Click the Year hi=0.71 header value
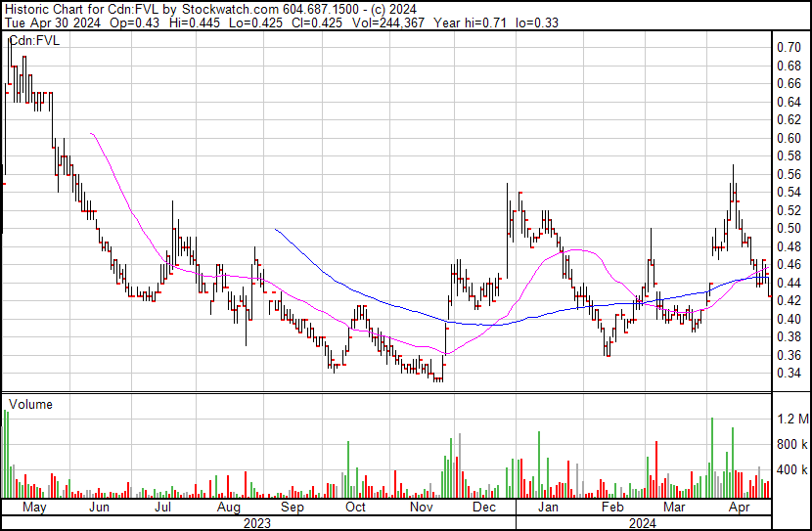The width and height of the screenshot is (812, 531). [464, 22]
